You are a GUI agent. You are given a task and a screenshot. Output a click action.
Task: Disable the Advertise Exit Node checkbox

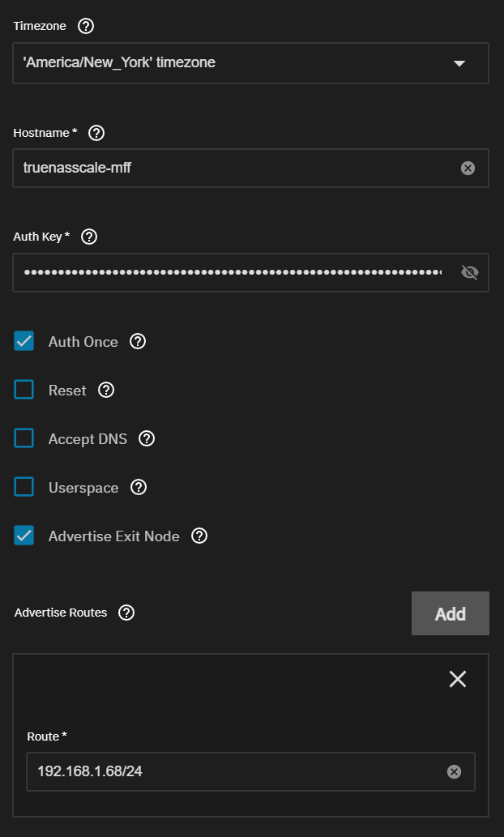coord(24,536)
